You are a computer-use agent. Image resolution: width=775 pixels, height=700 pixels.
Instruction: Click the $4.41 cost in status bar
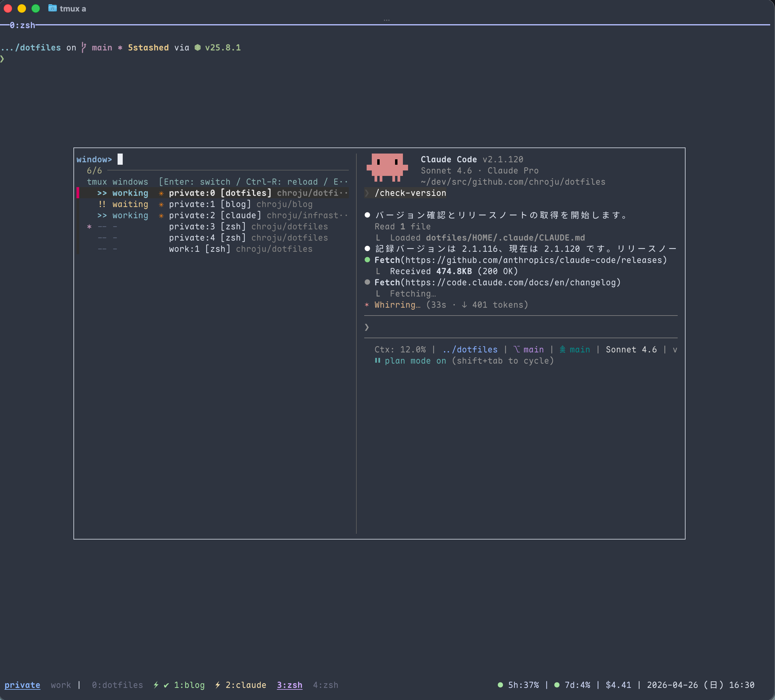pyautogui.click(x=618, y=685)
